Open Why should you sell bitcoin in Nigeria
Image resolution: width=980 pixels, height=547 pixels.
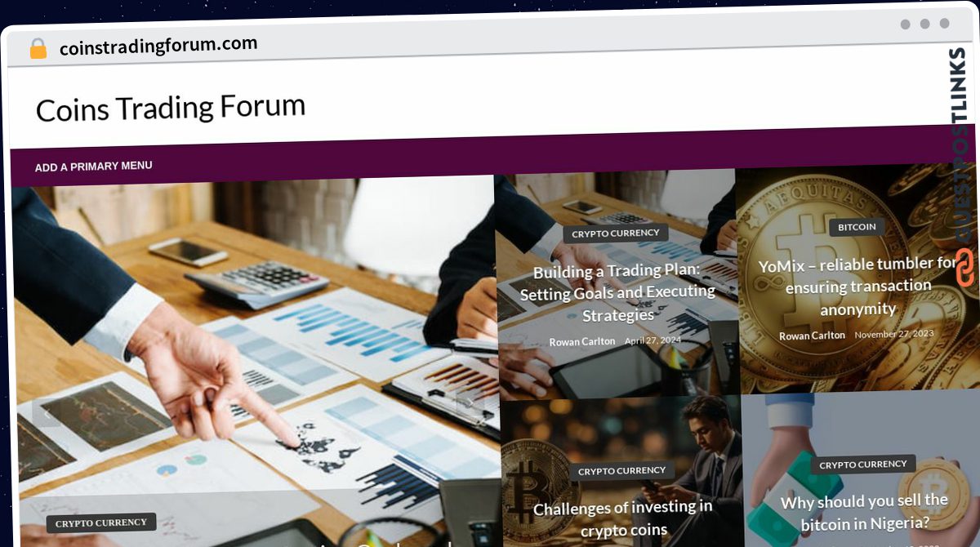(864, 512)
